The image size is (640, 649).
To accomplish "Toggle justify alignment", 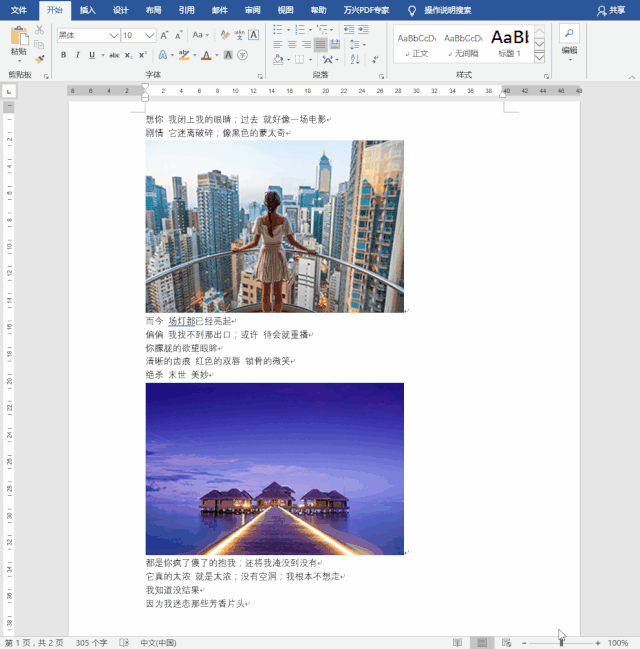I will [x=320, y=44].
